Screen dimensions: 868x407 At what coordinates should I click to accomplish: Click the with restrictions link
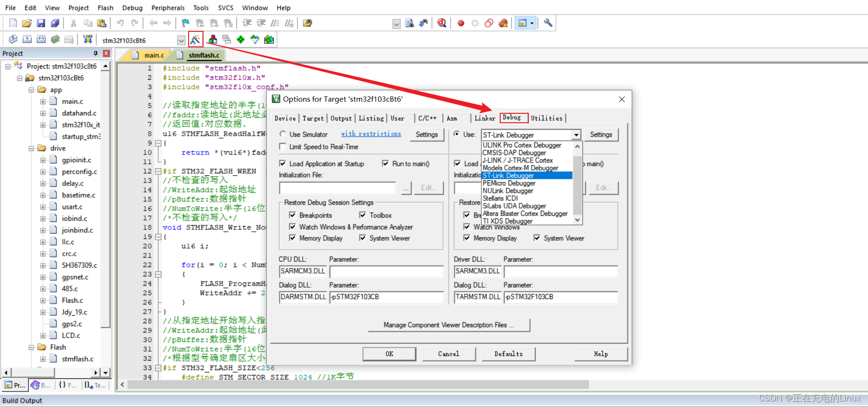[x=371, y=133]
